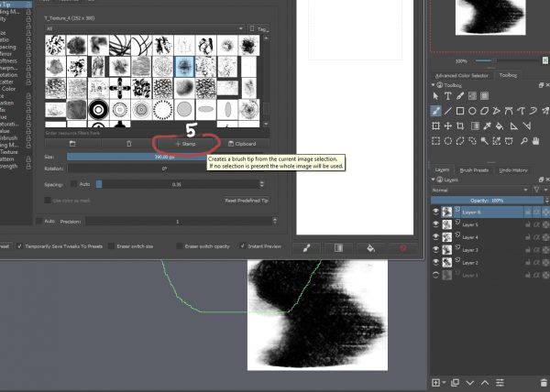This screenshot has height=392, width=550.
Task: Toggle the Instant Preview checkbox
Action: click(242, 246)
